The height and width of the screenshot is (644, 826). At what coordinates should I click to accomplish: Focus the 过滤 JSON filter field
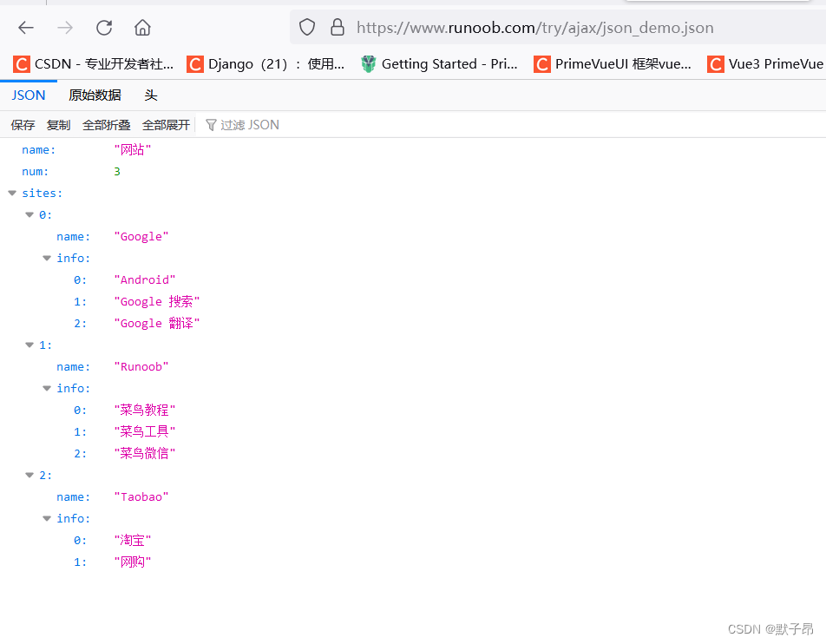pyautogui.click(x=511, y=125)
